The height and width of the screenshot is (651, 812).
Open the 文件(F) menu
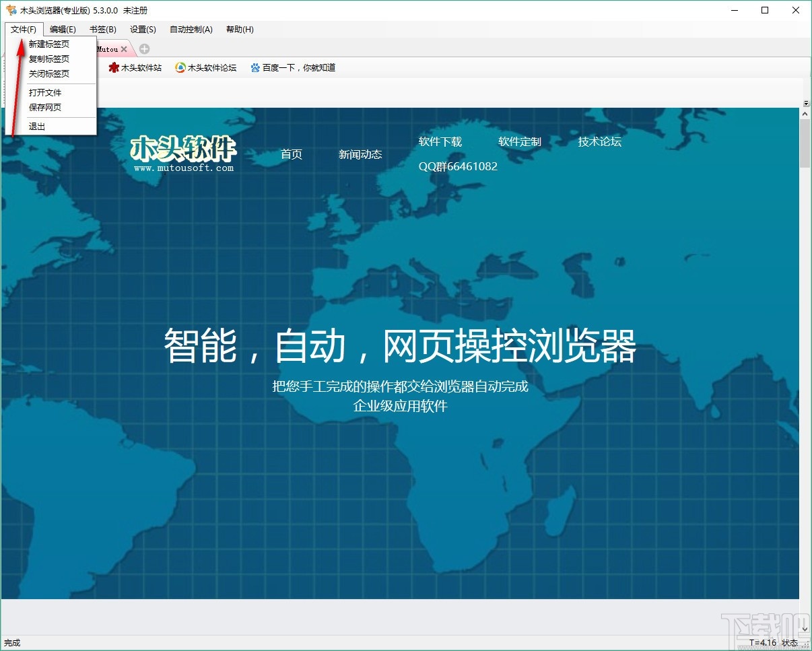[x=24, y=30]
